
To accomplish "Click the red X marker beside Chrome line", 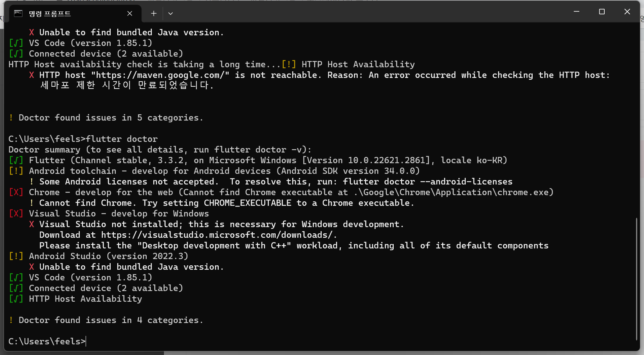I will pyautogui.click(x=16, y=192).
